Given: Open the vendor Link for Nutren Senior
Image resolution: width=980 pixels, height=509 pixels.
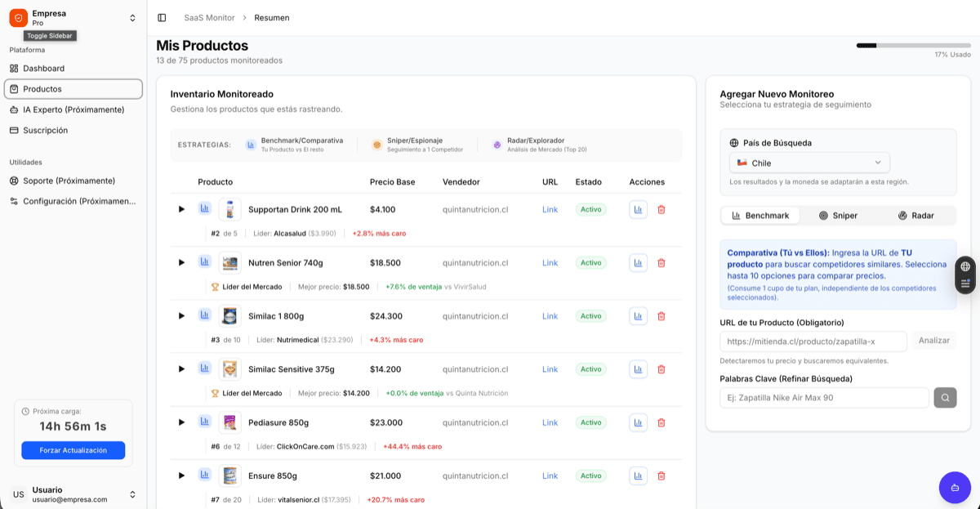Looking at the screenshot, I should [x=550, y=262].
